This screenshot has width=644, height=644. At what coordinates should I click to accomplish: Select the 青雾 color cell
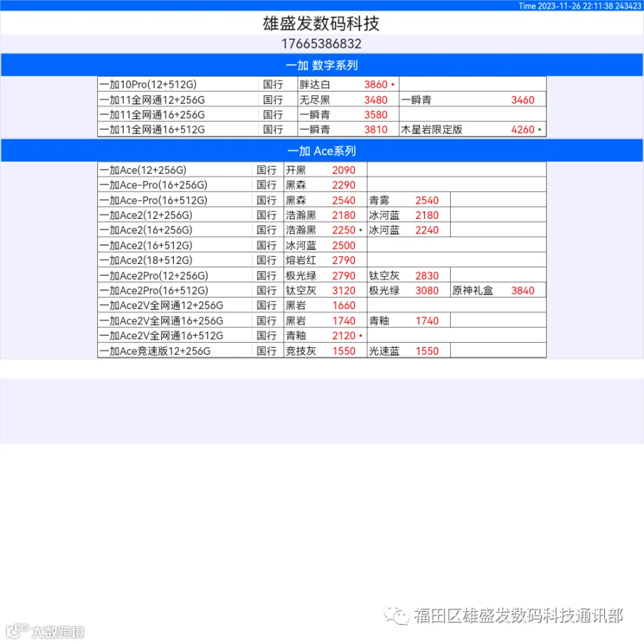(x=379, y=200)
